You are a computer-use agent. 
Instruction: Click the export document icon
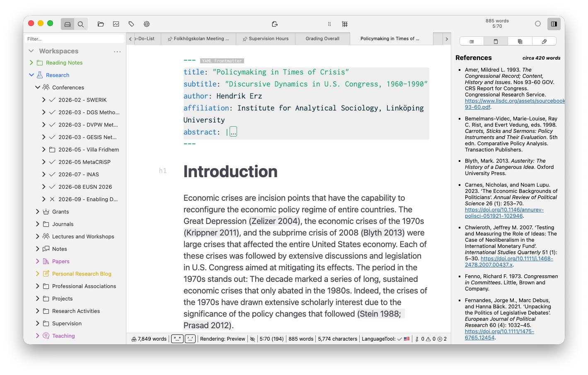274,24
